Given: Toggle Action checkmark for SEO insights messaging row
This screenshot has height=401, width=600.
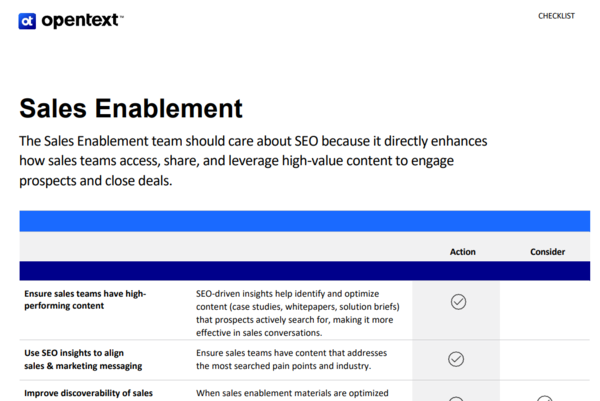Looking at the screenshot, I should tap(456, 359).
